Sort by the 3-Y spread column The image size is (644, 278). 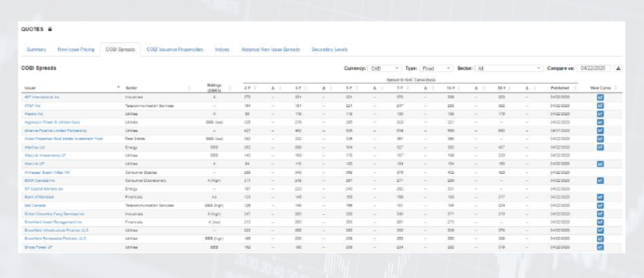(x=301, y=88)
